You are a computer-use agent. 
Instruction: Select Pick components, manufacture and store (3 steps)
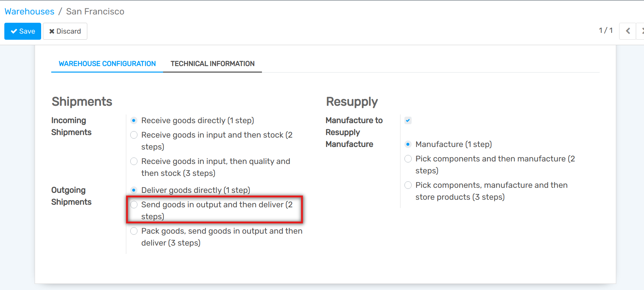[408, 185]
